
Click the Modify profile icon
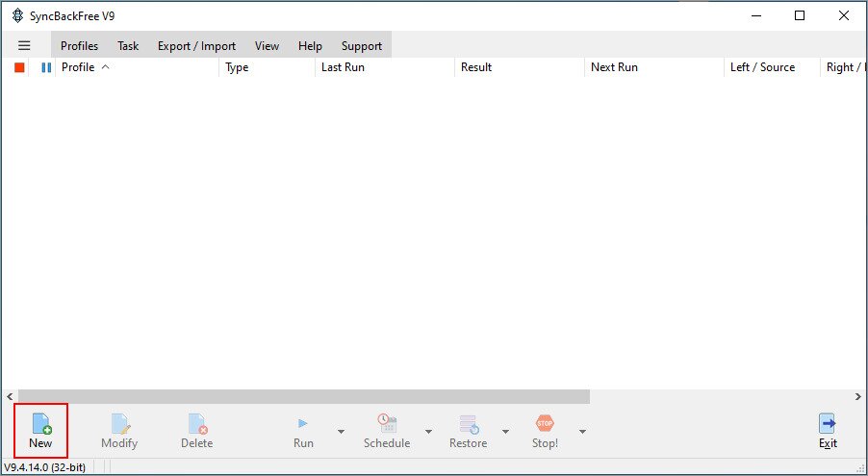[120, 423]
